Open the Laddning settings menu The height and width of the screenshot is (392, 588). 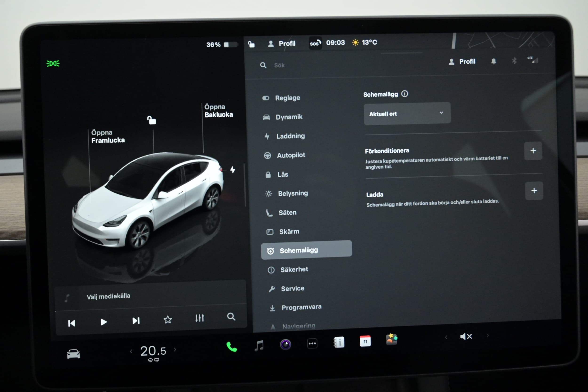pyautogui.click(x=290, y=136)
